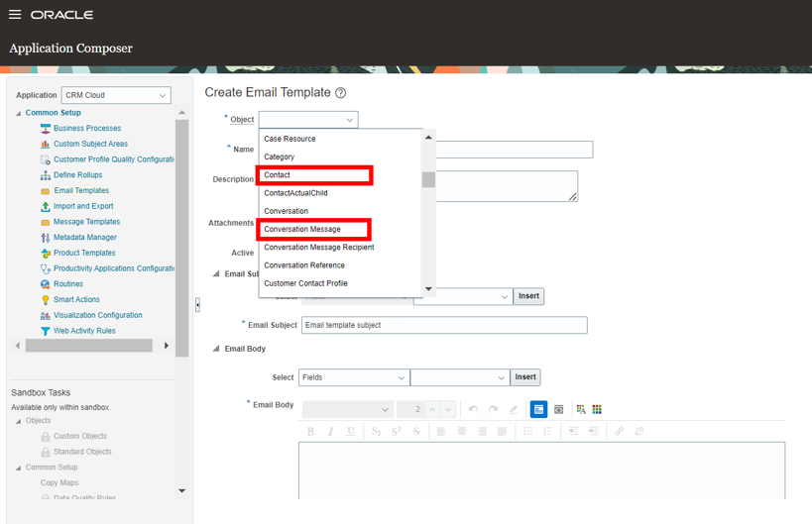812x524 pixels.
Task: Switch to source code editing mode
Action: tap(559, 409)
